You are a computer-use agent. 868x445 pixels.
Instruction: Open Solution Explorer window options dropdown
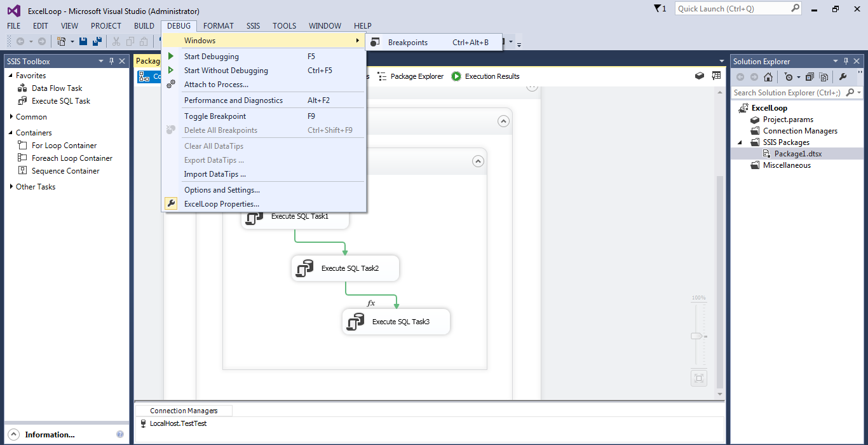point(834,61)
